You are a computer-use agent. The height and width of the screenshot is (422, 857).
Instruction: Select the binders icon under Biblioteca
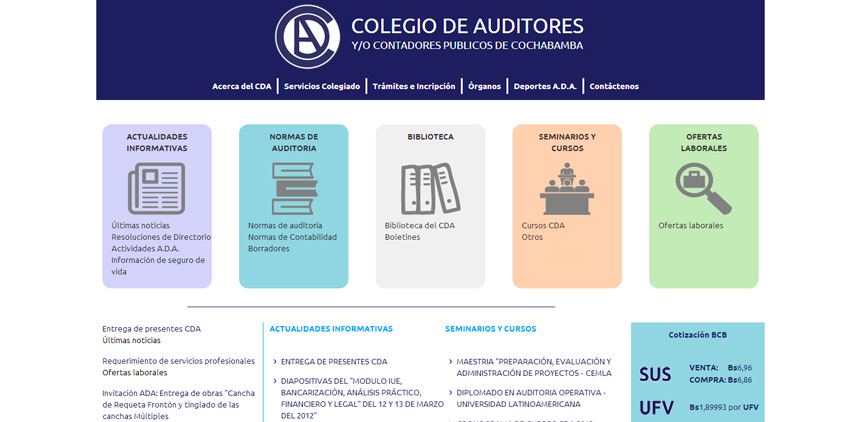430,189
